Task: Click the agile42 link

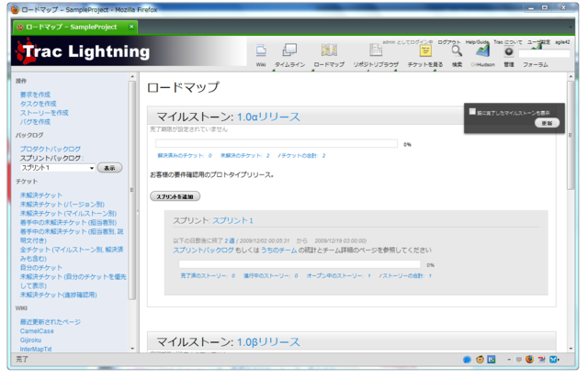Action: 562,42
